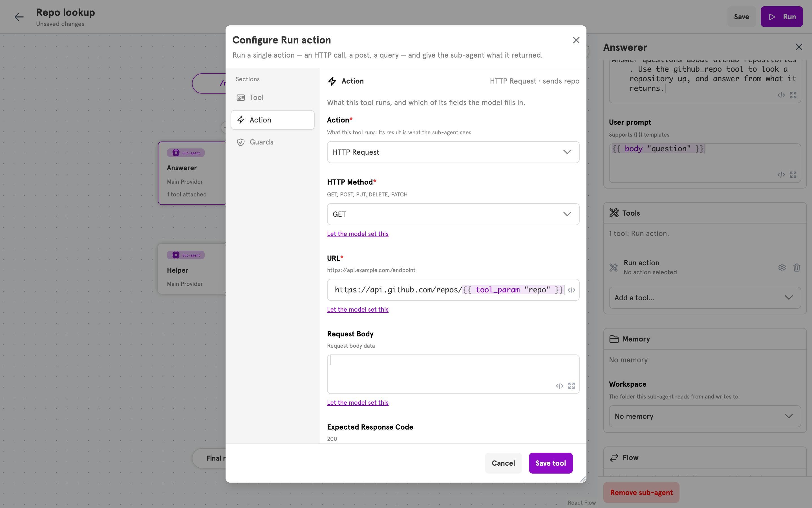Click 'Let the model set this' under URL
The height and width of the screenshot is (508, 812).
tap(358, 309)
